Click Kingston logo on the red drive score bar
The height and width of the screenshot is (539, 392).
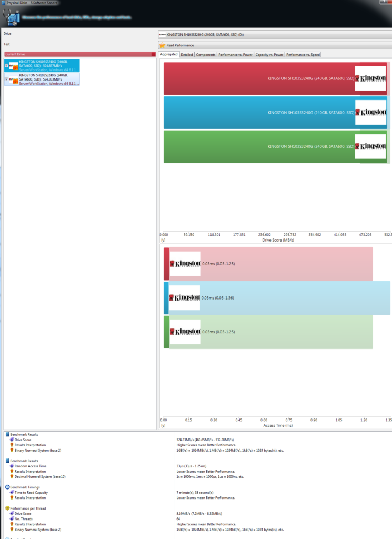pos(370,78)
